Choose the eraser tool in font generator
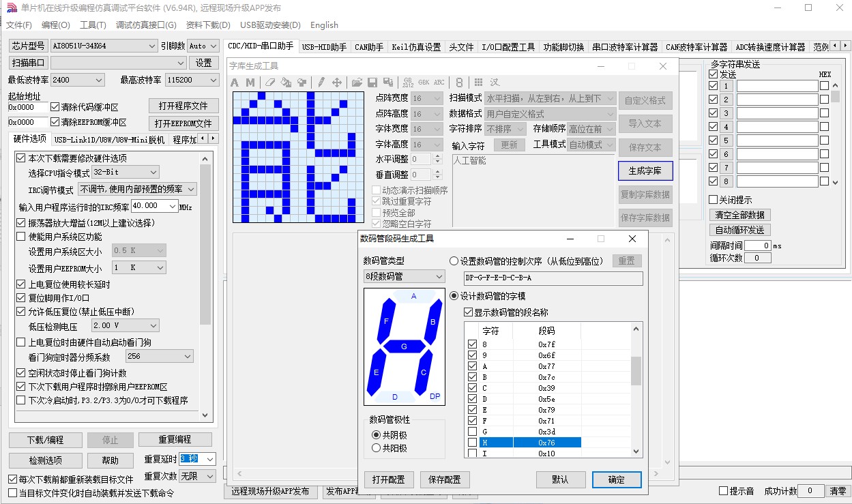This screenshot has height=504, width=852. 270,83
